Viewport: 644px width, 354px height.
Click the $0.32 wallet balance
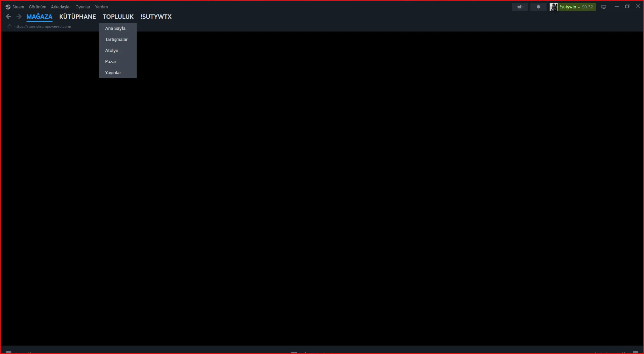[588, 7]
